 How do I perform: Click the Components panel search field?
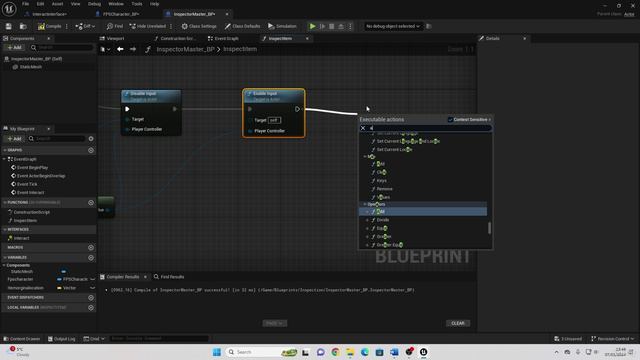tap(62, 47)
